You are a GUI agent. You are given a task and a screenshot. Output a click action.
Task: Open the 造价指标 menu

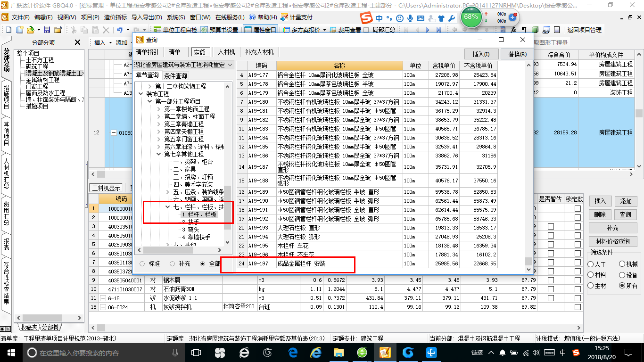(x=115, y=17)
